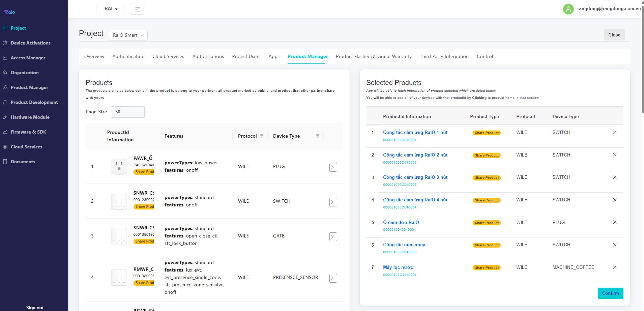Remove Công tắc cảm ứng RalO 4 nút

point(615,200)
